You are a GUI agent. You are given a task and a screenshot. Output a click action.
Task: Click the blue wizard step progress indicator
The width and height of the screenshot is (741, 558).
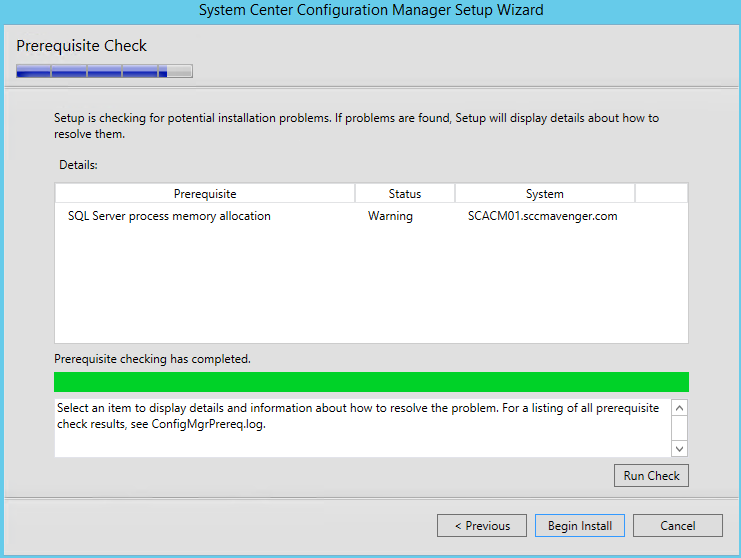click(x=104, y=71)
